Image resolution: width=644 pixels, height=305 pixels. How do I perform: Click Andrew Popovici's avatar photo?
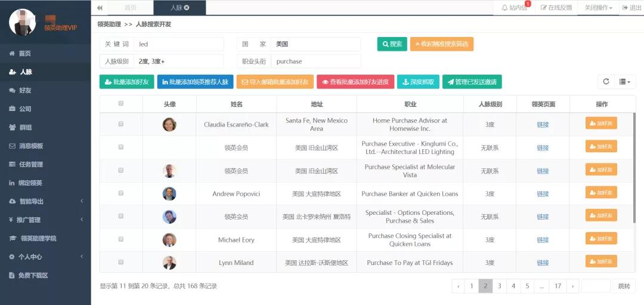pyautogui.click(x=169, y=193)
